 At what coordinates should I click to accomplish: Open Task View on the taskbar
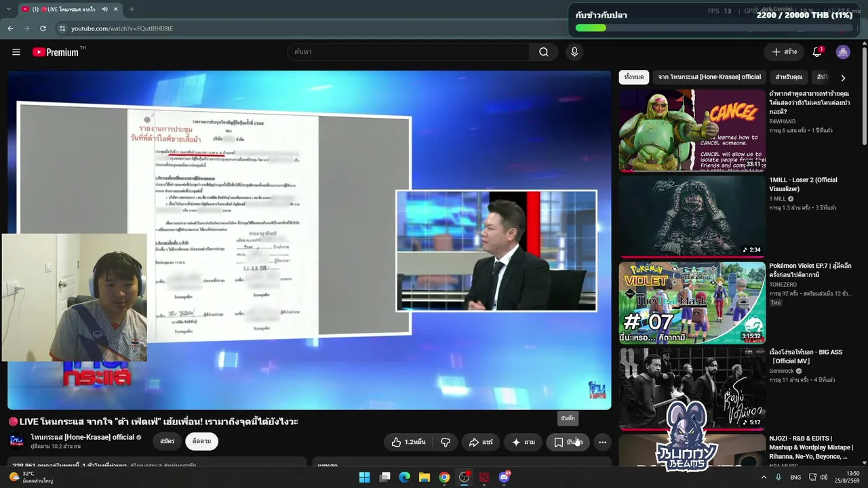pos(384,477)
